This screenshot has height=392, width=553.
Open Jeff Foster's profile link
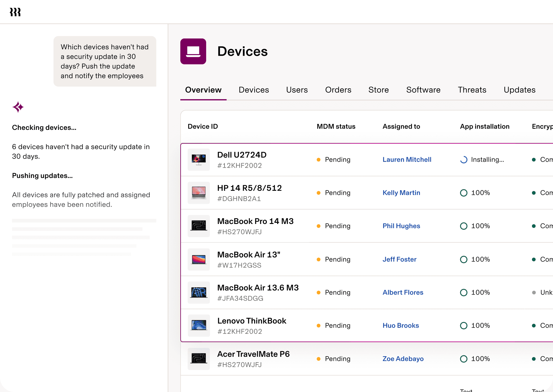pos(400,259)
